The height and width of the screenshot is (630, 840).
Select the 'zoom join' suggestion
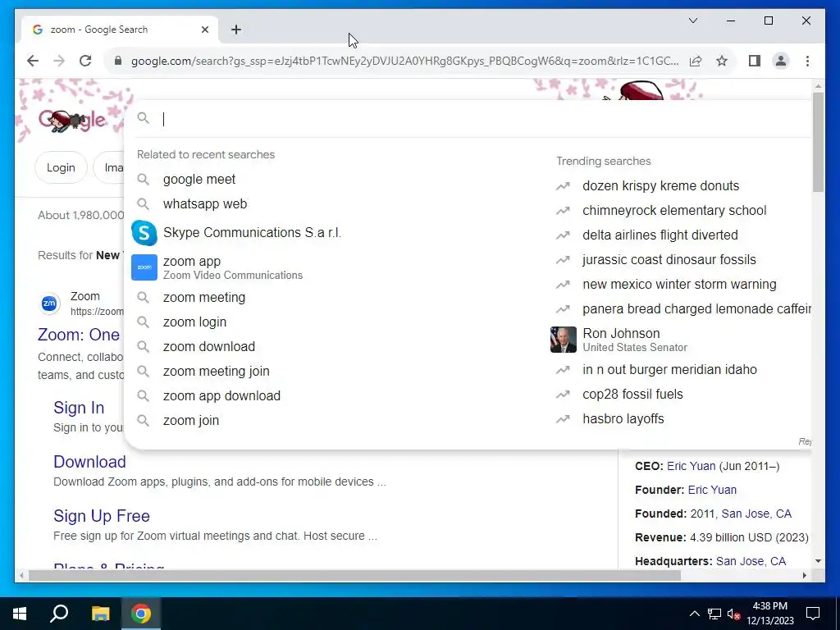(190, 421)
